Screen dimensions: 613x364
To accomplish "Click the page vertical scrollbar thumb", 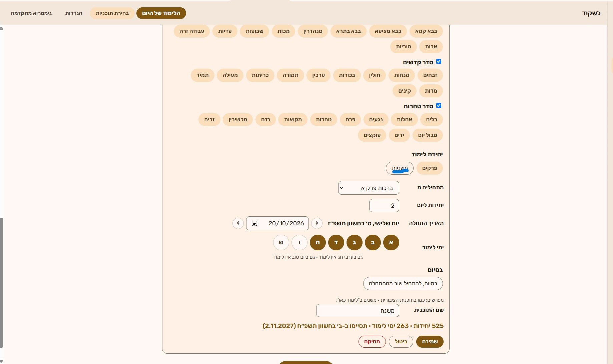I will pyautogui.click(x=2, y=283).
